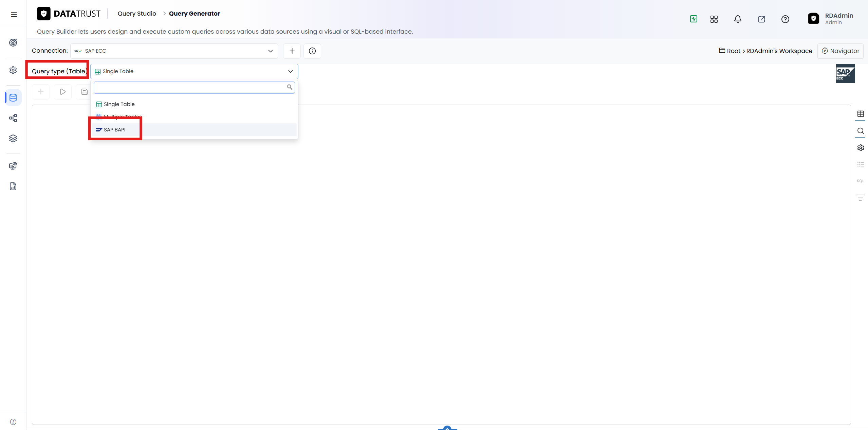Image resolution: width=868 pixels, height=430 pixels.
Task: Expand the bottom panel handle arrow
Action: 447,428
